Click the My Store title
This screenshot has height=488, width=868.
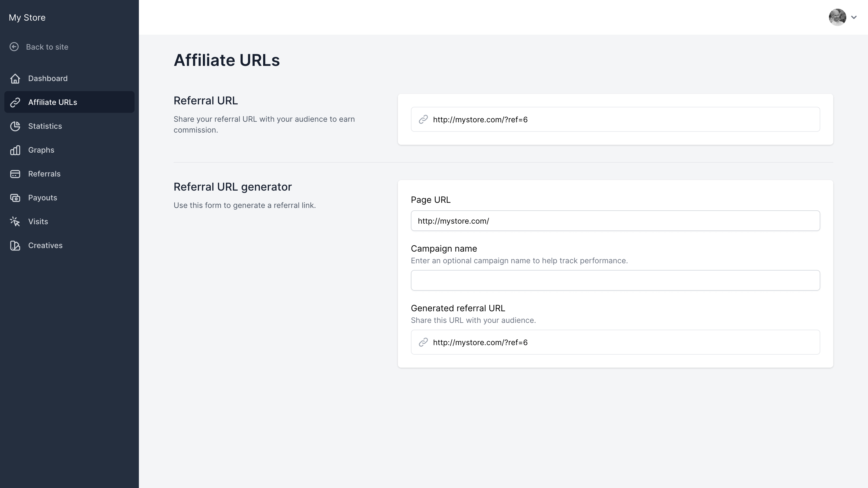click(27, 18)
